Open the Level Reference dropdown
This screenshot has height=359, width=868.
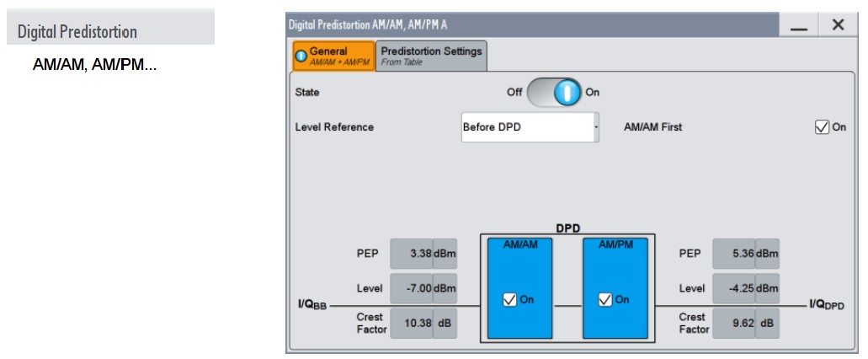click(530, 127)
